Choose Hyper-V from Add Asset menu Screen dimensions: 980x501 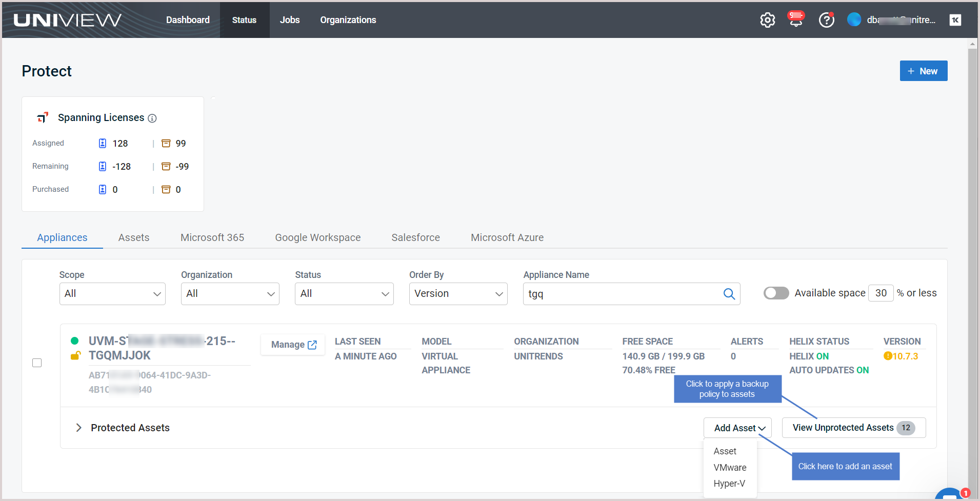point(730,484)
